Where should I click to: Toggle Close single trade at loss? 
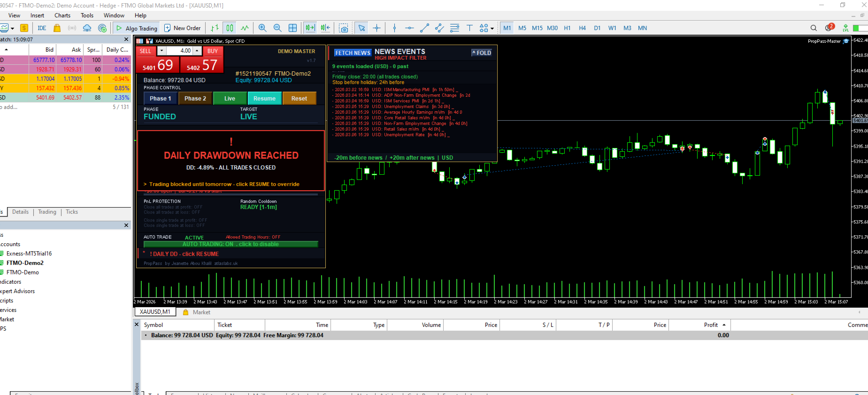point(174,225)
